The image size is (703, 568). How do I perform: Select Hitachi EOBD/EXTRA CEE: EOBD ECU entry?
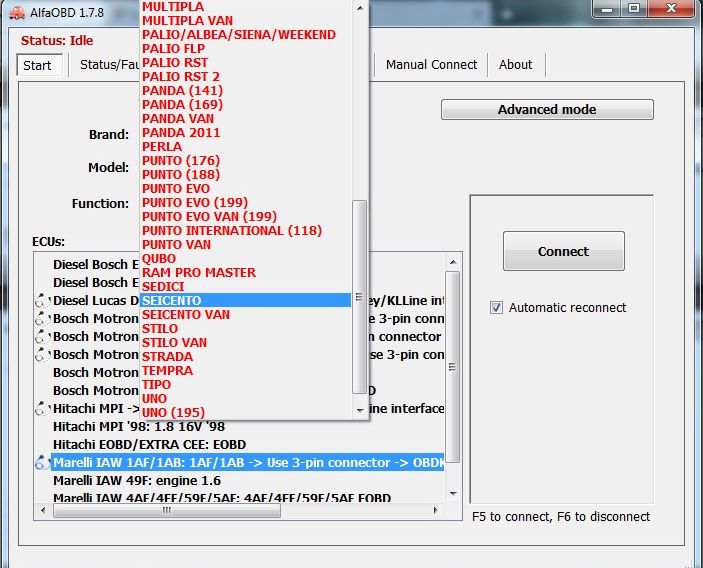tap(149, 444)
